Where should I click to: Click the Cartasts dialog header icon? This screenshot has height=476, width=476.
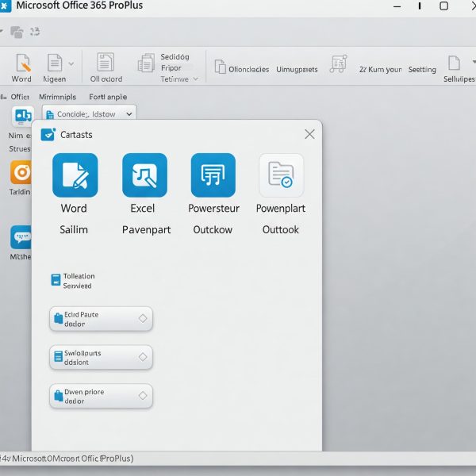click(48, 135)
